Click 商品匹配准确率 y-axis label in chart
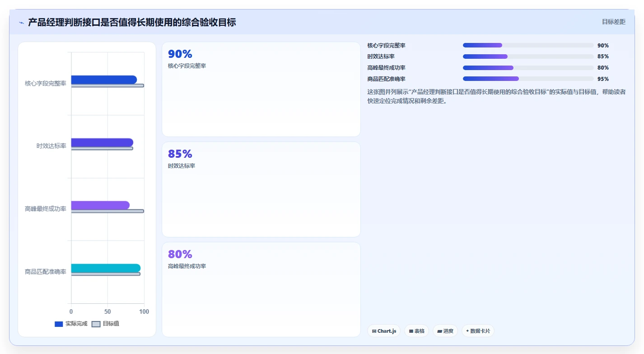644x354 pixels. coord(46,272)
